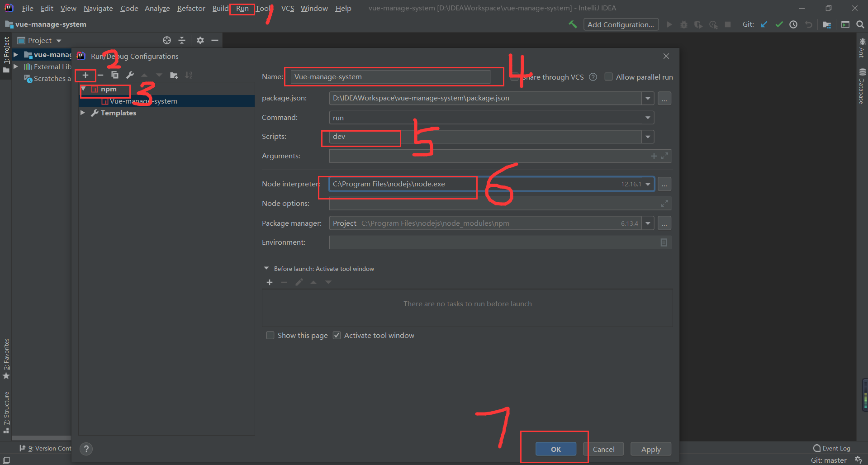The width and height of the screenshot is (868, 465).
Task: Browse package.json with ellipsis button
Action: click(x=664, y=98)
